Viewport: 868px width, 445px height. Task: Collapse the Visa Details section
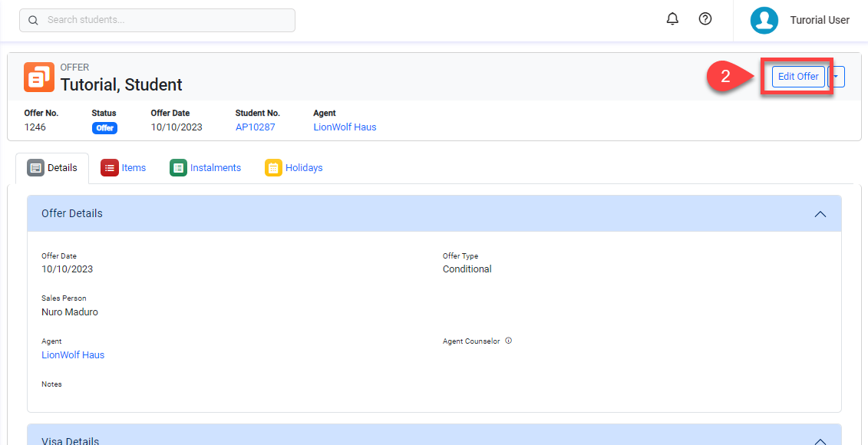[x=820, y=441]
